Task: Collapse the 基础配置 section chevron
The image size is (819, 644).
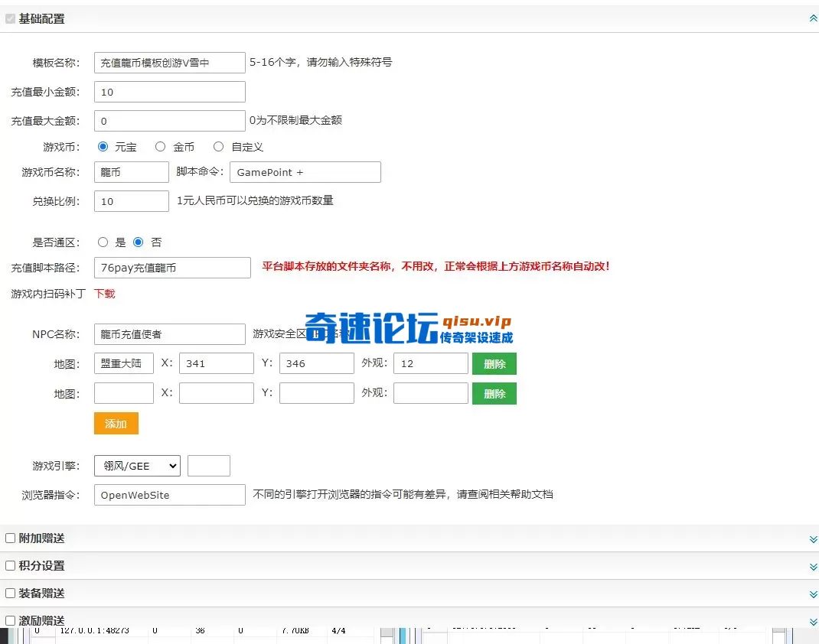Action: point(813,18)
